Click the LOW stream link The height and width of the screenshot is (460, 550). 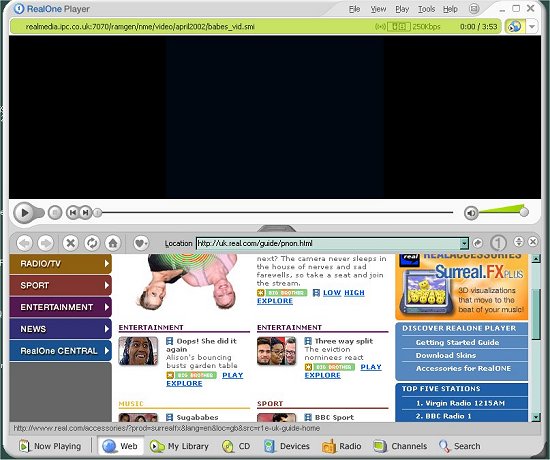332,293
